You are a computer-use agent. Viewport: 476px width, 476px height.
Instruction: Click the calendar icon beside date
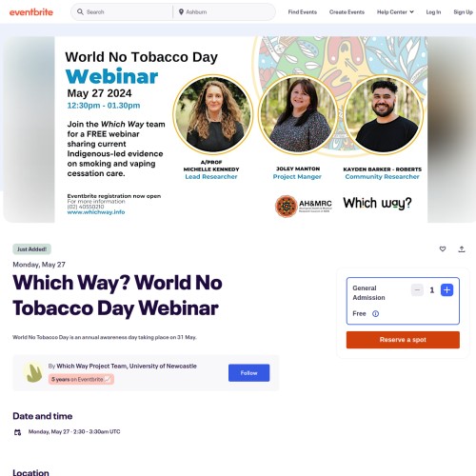pyautogui.click(x=18, y=432)
